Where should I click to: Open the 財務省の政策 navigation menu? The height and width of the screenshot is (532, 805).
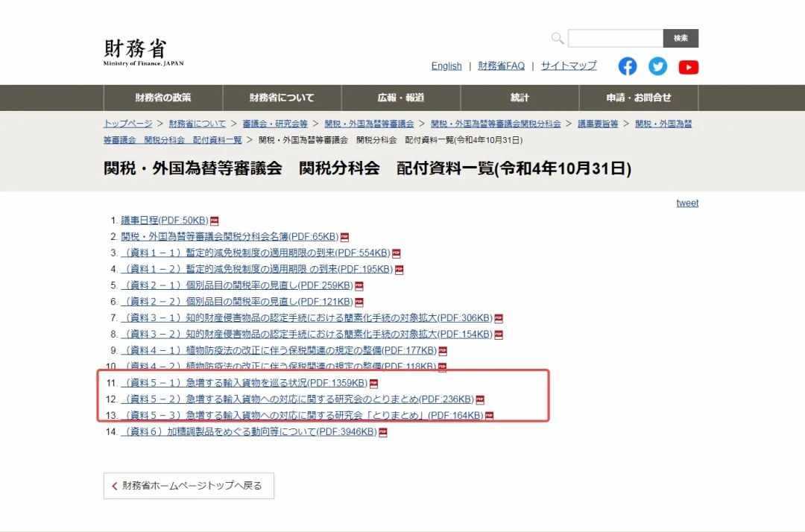(163, 98)
